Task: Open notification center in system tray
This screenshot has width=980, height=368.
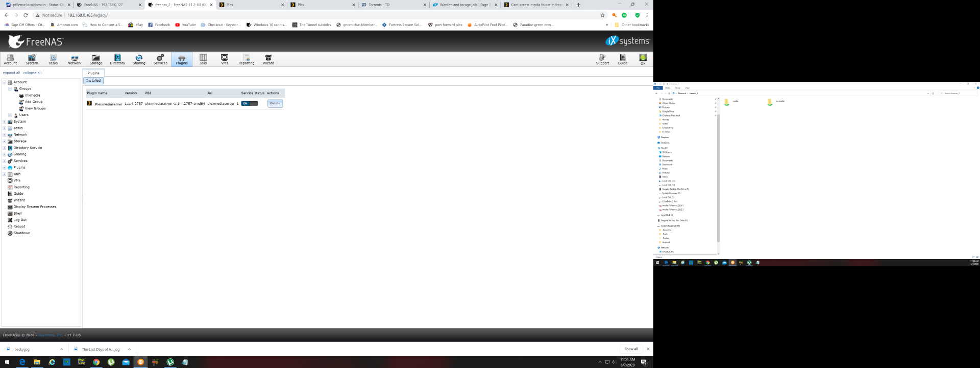Action: pos(644,362)
